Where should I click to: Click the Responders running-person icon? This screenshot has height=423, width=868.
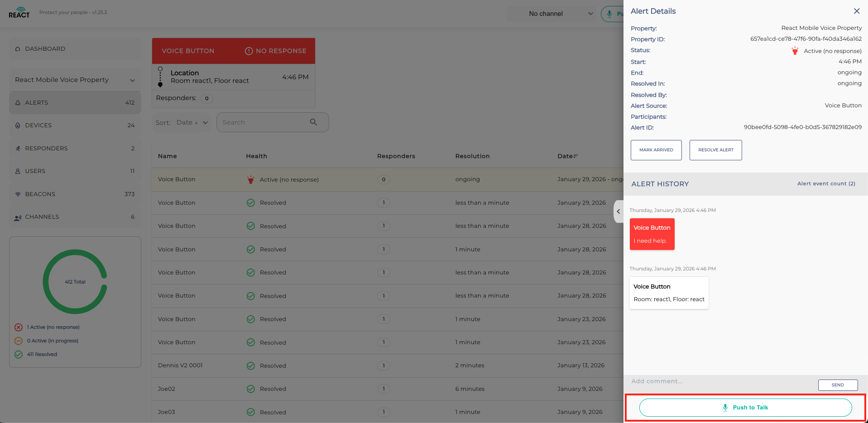pos(18,149)
